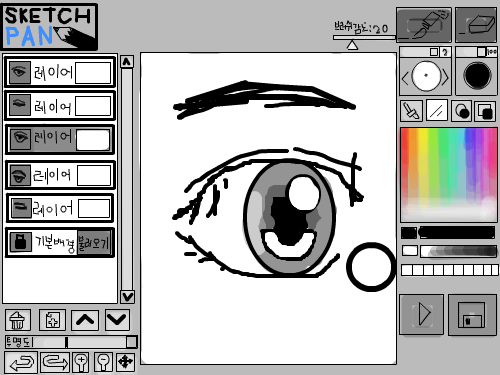
Task: Add a new layer with the page-plus icon
Action: [52, 320]
